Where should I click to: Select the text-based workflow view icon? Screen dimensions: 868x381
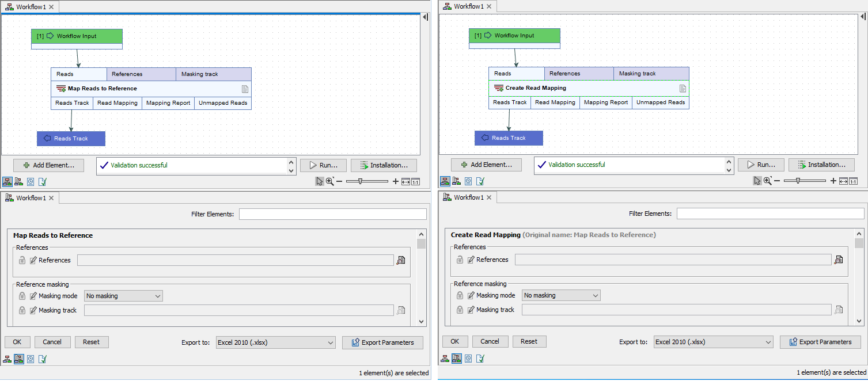click(19, 181)
